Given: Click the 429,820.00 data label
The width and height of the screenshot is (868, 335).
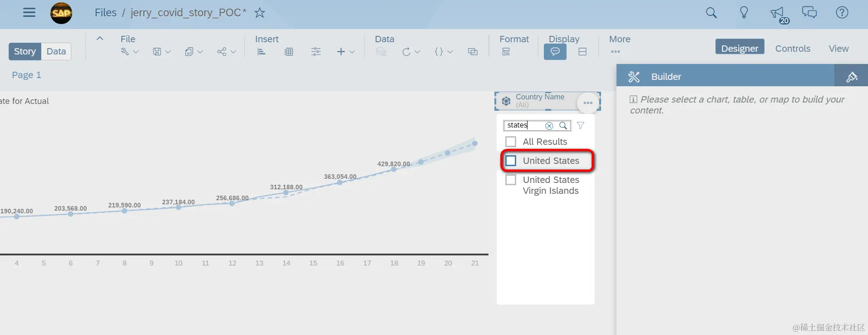Looking at the screenshot, I should pyautogui.click(x=394, y=164).
